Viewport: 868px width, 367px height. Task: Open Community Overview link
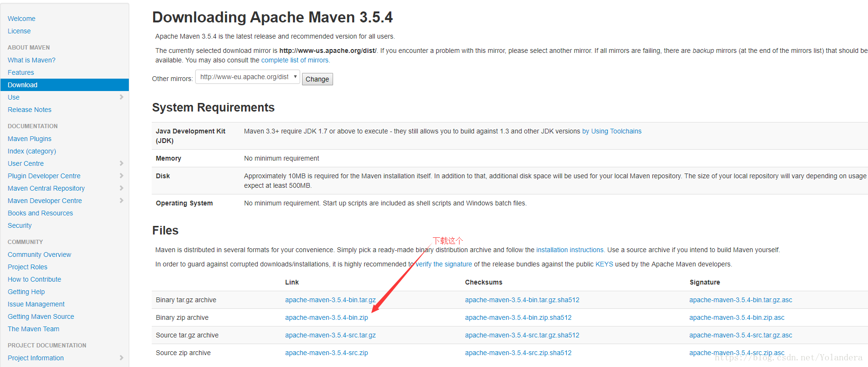tap(40, 255)
